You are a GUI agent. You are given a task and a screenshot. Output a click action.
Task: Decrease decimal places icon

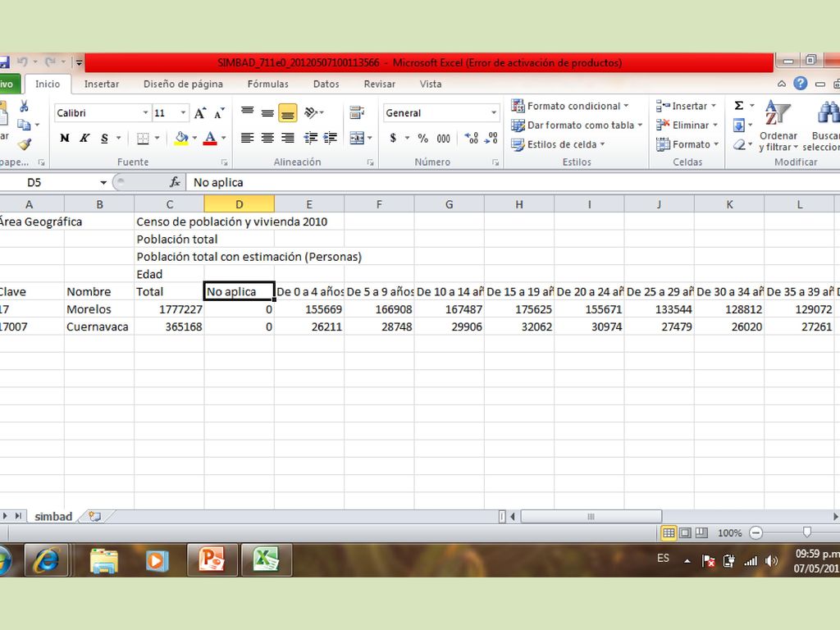491,138
